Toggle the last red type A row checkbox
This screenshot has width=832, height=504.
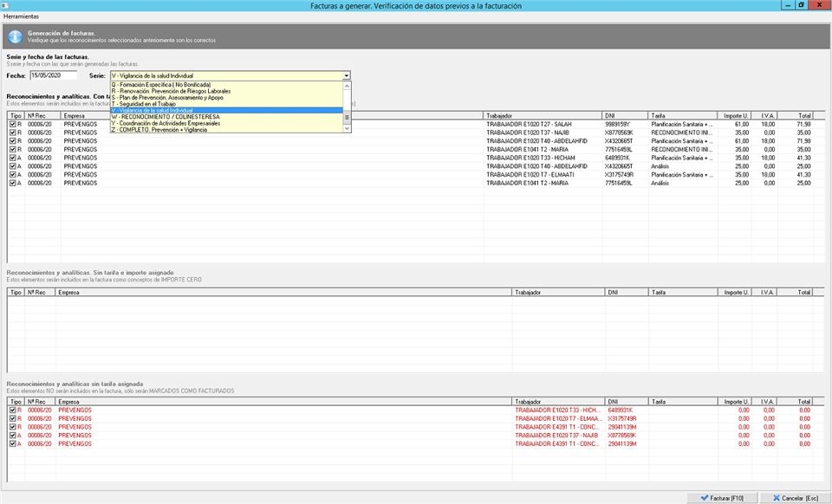(12, 443)
